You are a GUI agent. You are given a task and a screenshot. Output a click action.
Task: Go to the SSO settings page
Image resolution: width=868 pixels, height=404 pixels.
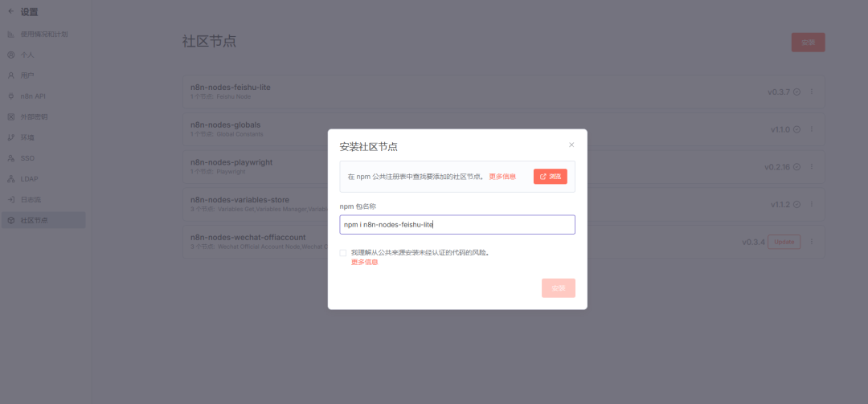coord(27,158)
